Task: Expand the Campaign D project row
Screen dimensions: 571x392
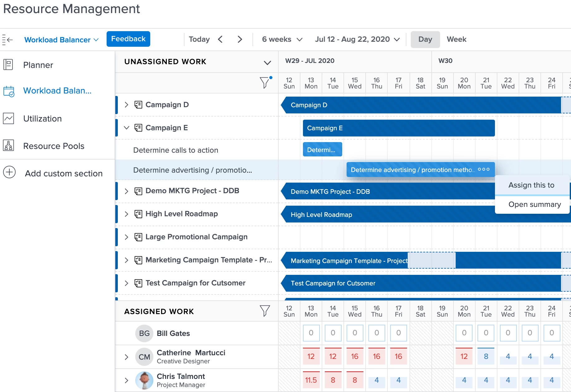Action: click(126, 105)
